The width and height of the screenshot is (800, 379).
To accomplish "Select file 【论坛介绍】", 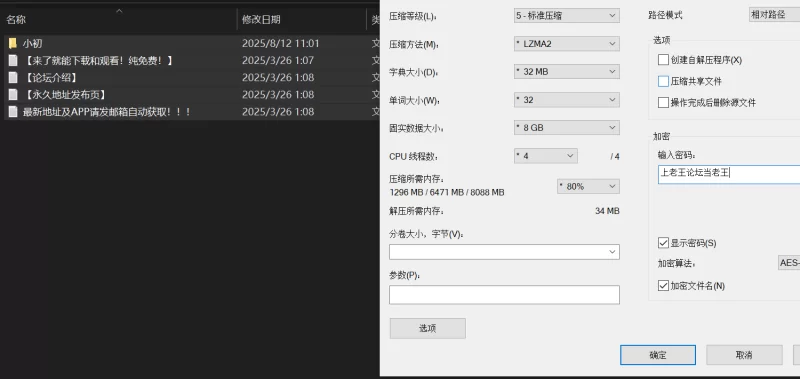I will [x=51, y=78].
